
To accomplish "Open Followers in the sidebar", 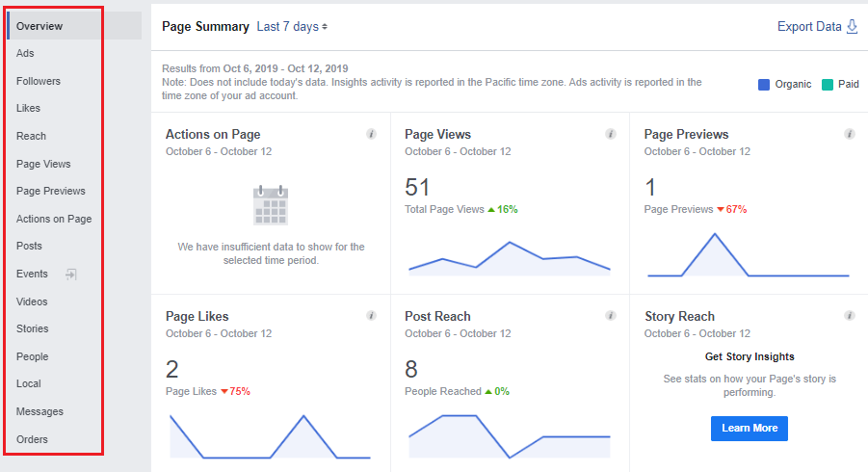I will pos(39,81).
